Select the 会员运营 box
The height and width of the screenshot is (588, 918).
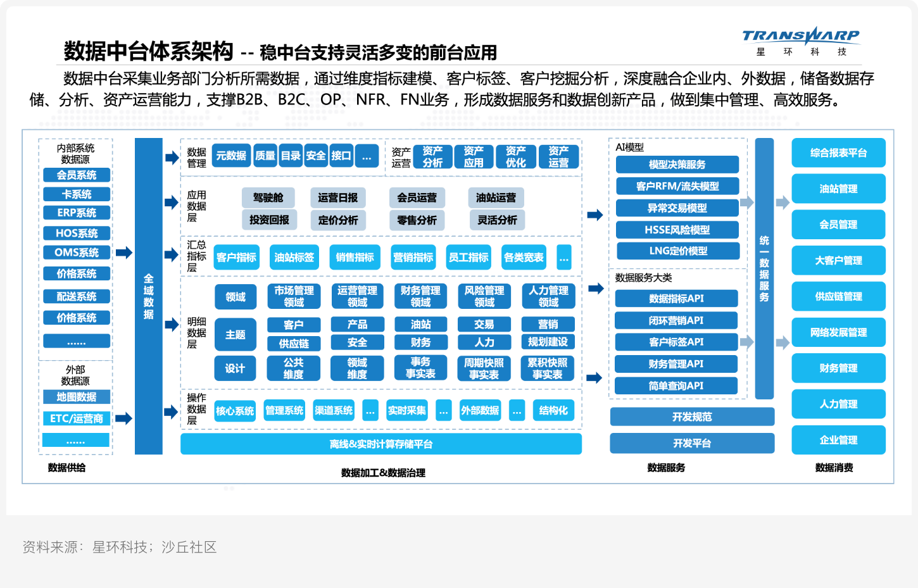417,198
